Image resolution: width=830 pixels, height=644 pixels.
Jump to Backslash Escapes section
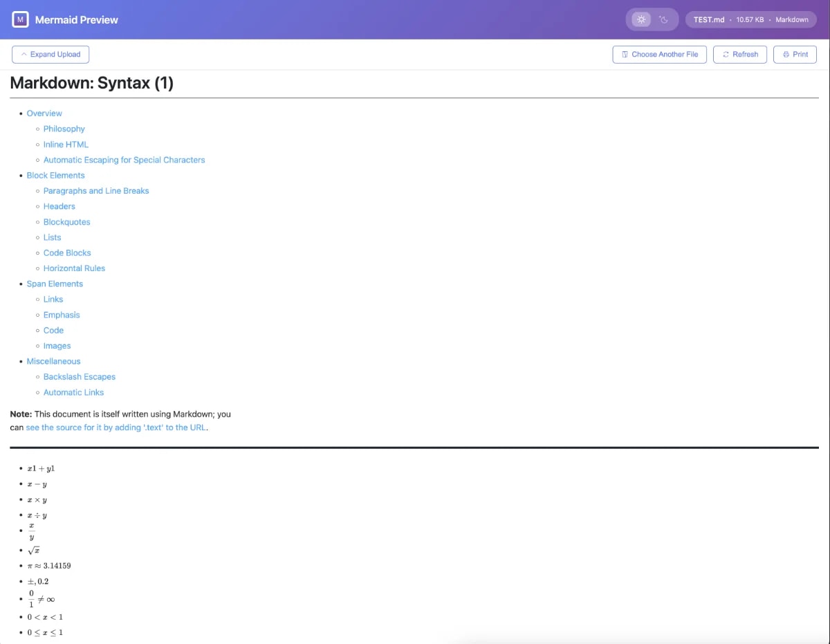79,377
